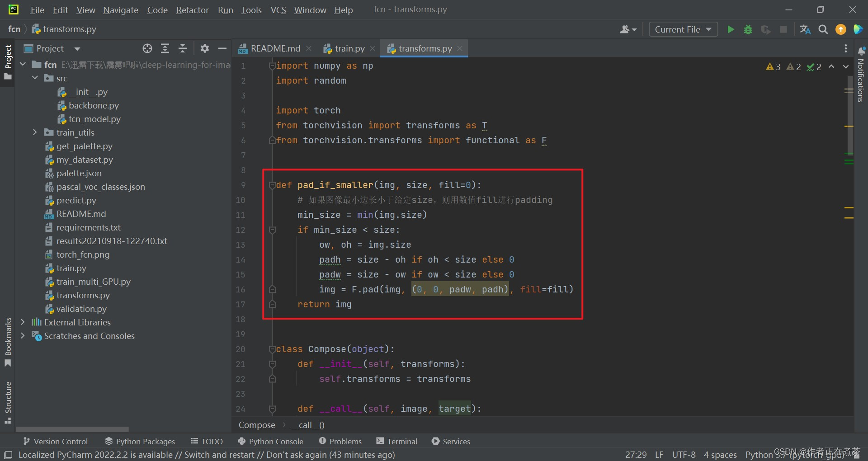Image resolution: width=868 pixels, height=461 pixels.
Task: Switch to the README.md tab
Action: (x=275, y=48)
